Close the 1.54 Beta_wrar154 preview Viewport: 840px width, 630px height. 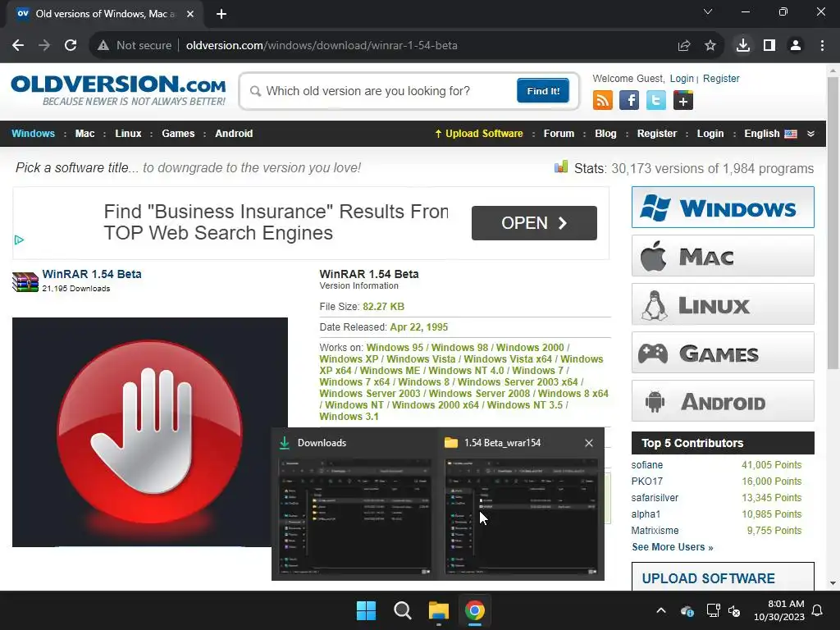[x=589, y=443]
